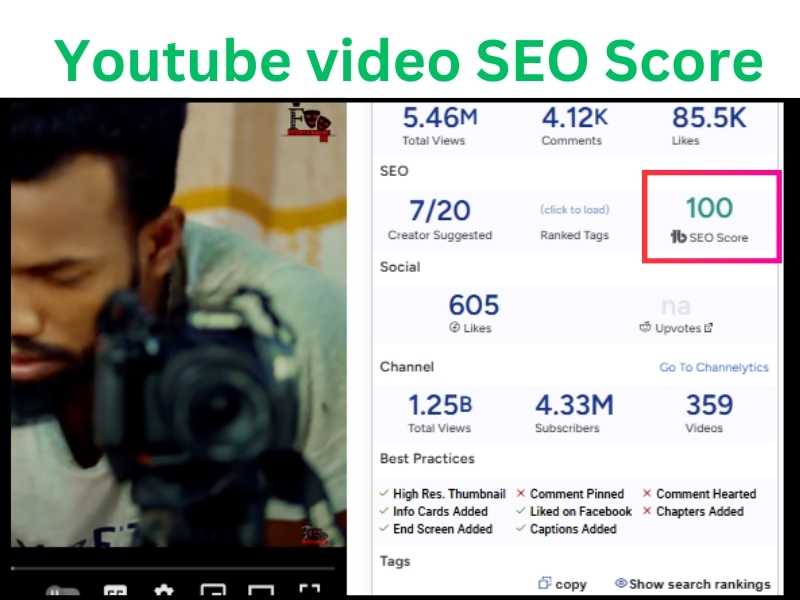Viewport: 800px width, 600px height.
Task: Click the check mark beside 'Info Cards Added'
Action: point(384,511)
